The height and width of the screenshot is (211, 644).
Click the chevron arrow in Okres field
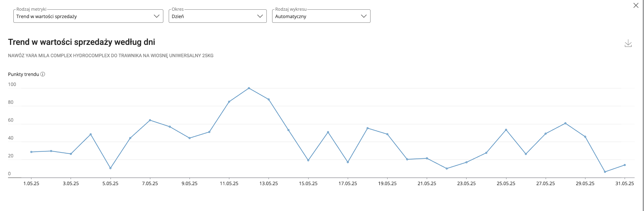pos(260,16)
